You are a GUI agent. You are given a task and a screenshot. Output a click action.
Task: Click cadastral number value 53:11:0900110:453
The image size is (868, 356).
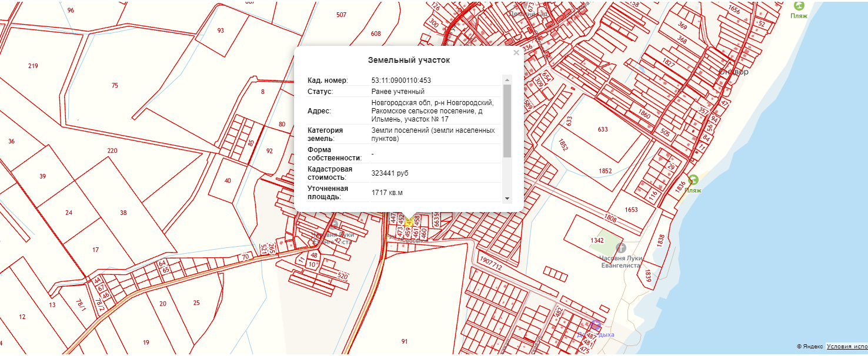pos(401,80)
